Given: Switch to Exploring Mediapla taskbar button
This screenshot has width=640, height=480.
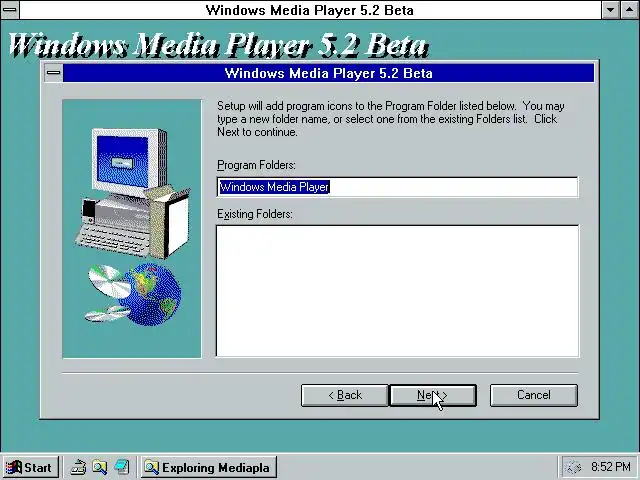Looking at the screenshot, I should 209,467.
